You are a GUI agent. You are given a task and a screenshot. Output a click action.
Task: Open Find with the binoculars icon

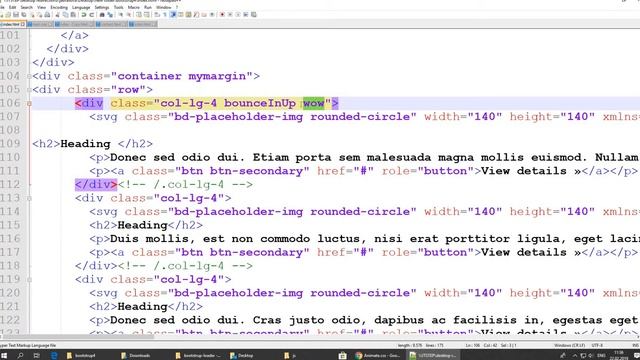coord(102,15)
